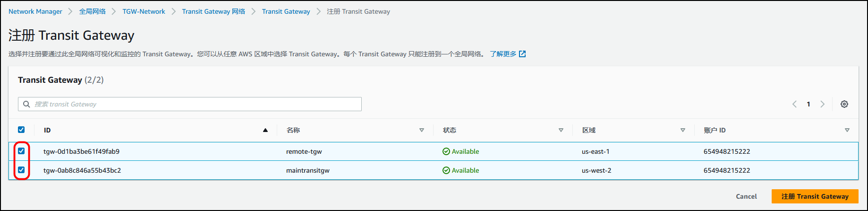This screenshot has width=868, height=211.
Task: Click the external link icon beside 了解更多
Action: [522, 54]
